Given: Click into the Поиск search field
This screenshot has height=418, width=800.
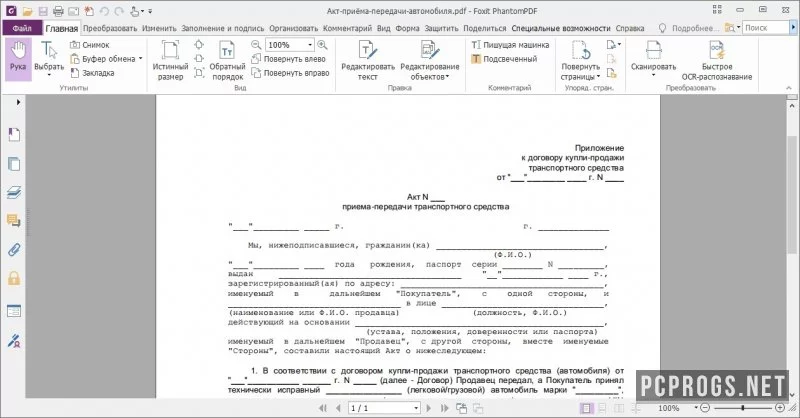Looking at the screenshot, I should point(765,28).
